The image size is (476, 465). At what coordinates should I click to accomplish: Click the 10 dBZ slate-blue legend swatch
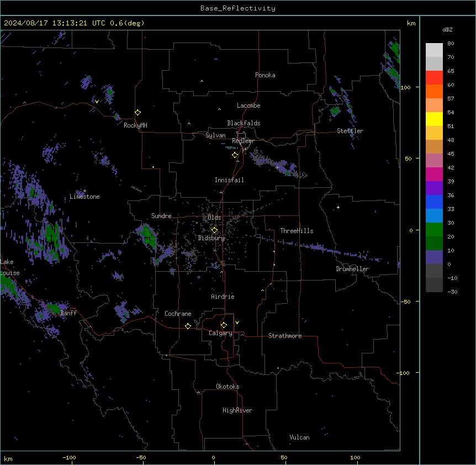[x=434, y=257]
